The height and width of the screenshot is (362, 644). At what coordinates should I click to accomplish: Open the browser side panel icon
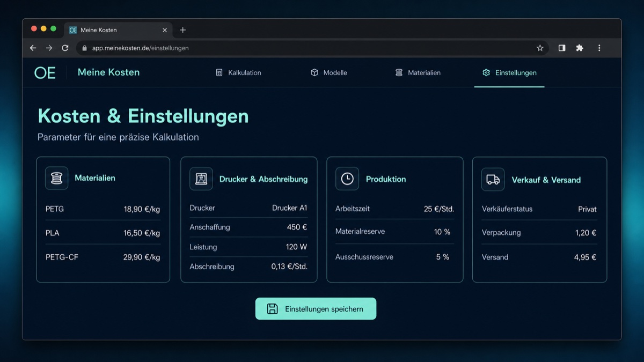[x=562, y=48]
